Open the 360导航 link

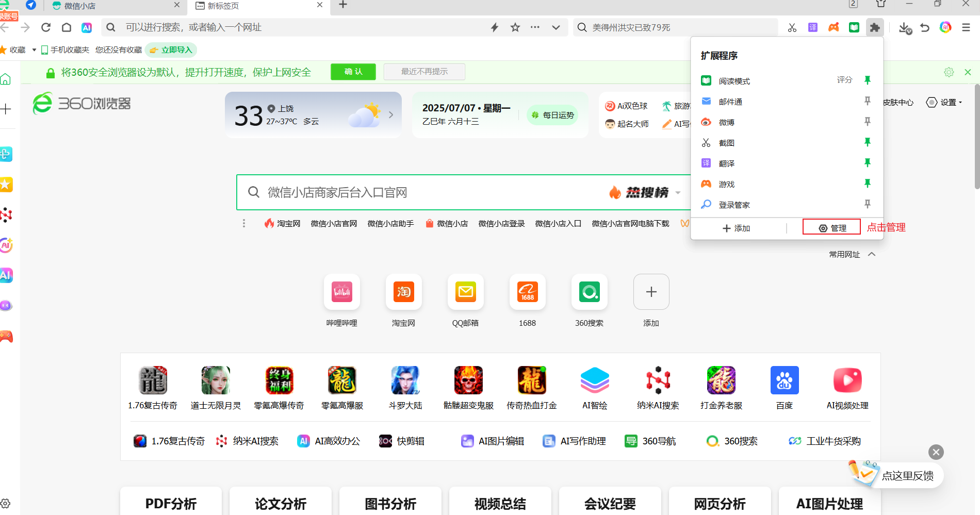[650, 441]
